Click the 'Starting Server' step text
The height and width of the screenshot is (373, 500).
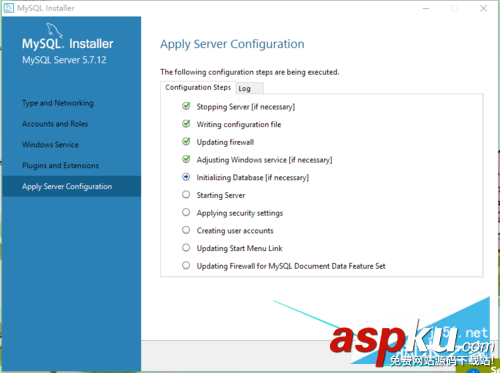pos(221,195)
